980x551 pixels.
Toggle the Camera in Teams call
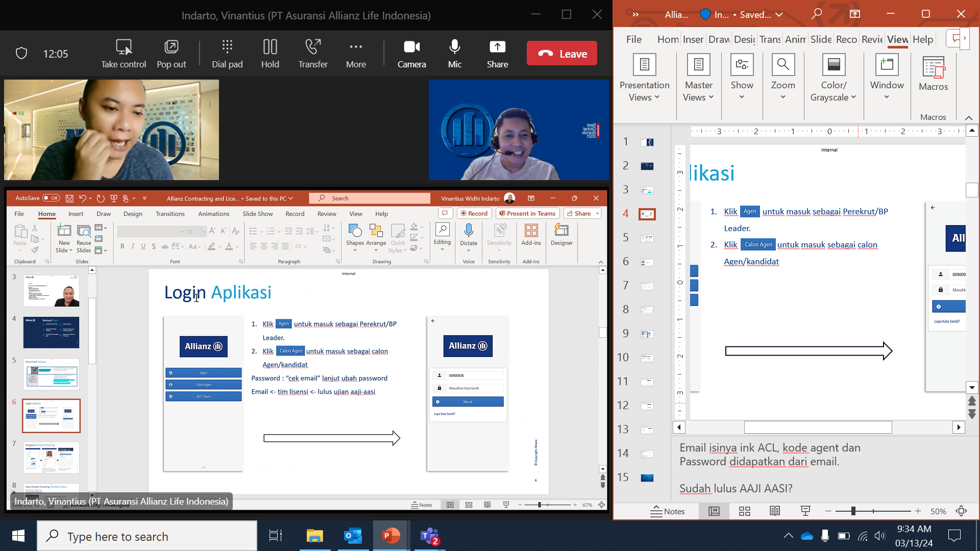point(411,54)
